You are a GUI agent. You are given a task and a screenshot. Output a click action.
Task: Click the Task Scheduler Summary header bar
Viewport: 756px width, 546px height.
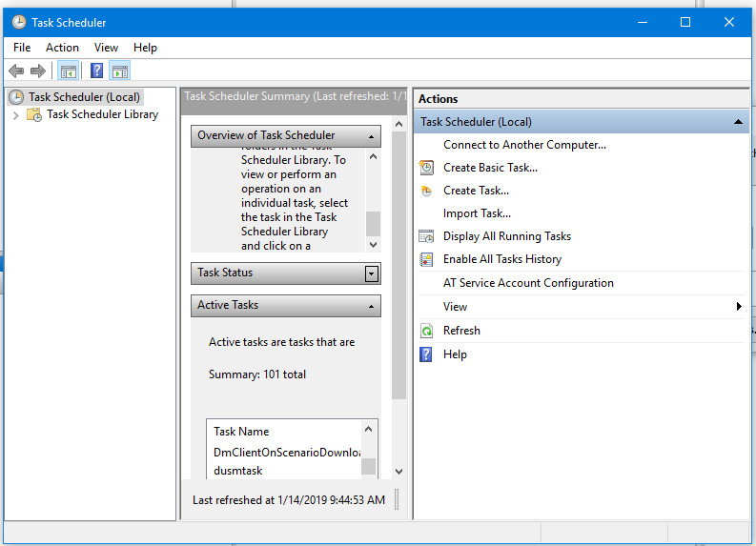(294, 101)
